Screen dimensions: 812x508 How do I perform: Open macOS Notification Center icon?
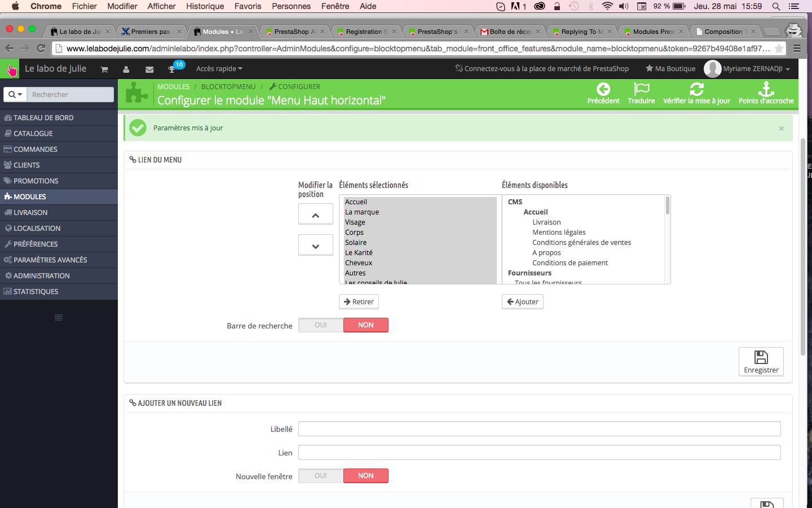[x=794, y=6]
